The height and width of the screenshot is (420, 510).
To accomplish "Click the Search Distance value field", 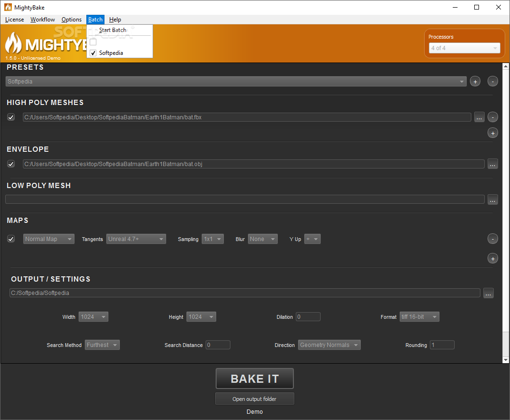I will point(218,345).
